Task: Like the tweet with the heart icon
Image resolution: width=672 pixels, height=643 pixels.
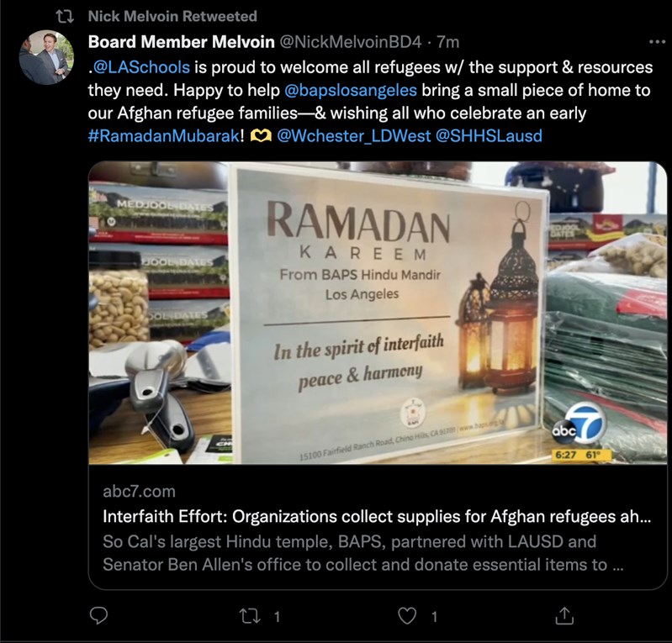Action: tap(407, 616)
